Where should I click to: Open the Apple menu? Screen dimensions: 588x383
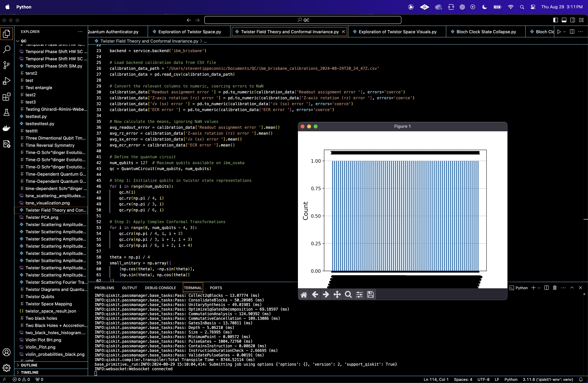tap(8, 7)
